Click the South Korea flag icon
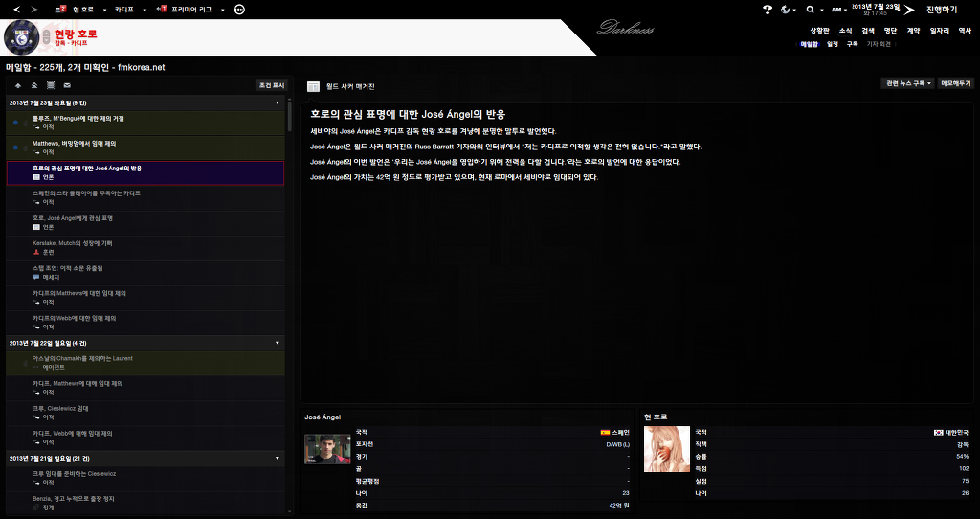Screen dimensions: 980x519 (938, 432)
